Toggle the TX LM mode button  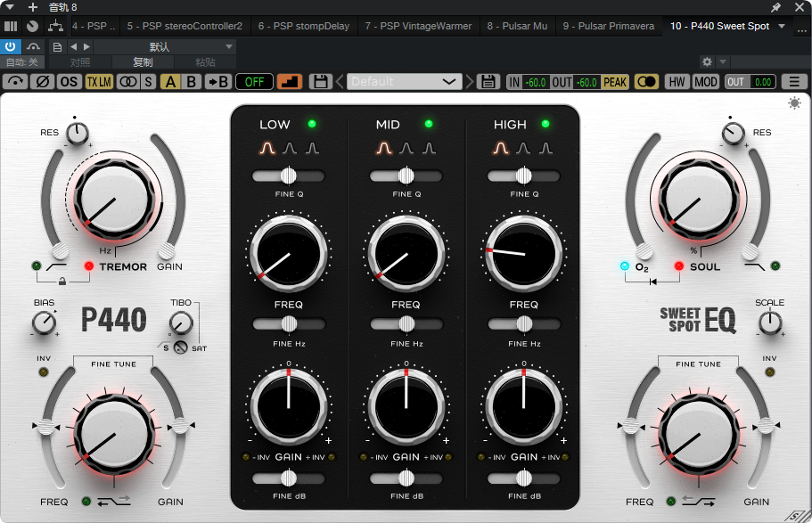point(98,82)
